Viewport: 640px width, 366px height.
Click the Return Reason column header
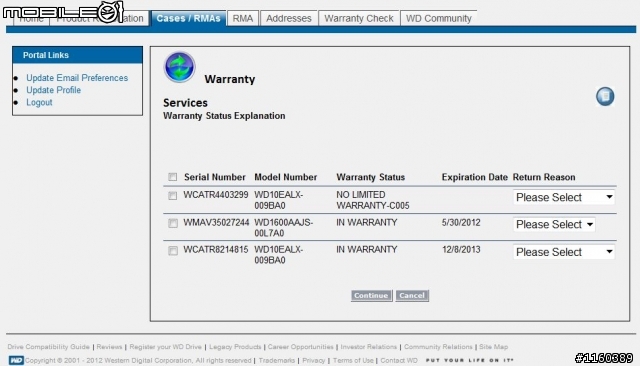pos(544,177)
